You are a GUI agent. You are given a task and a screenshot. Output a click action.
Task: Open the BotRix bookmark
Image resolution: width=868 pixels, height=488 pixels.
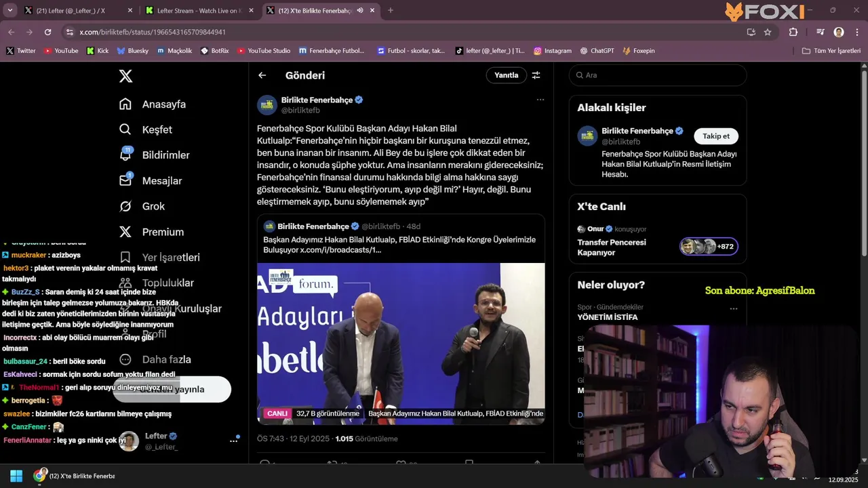click(x=215, y=51)
